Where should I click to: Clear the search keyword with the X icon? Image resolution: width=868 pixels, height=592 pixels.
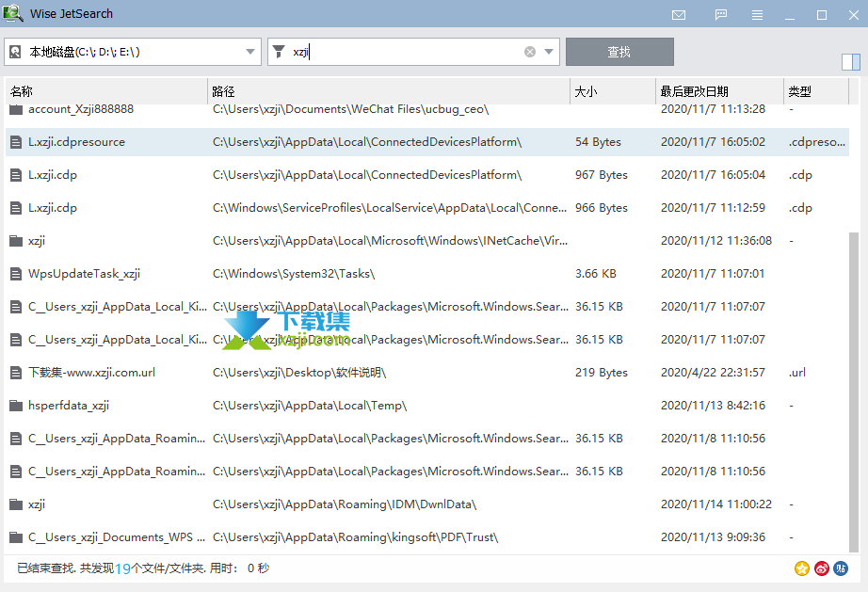click(x=530, y=52)
